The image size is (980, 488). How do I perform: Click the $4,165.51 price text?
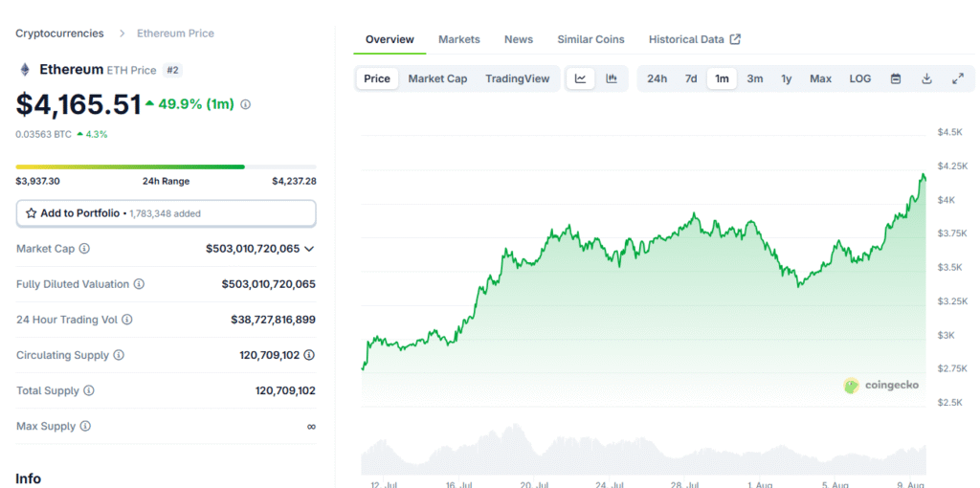(x=78, y=104)
